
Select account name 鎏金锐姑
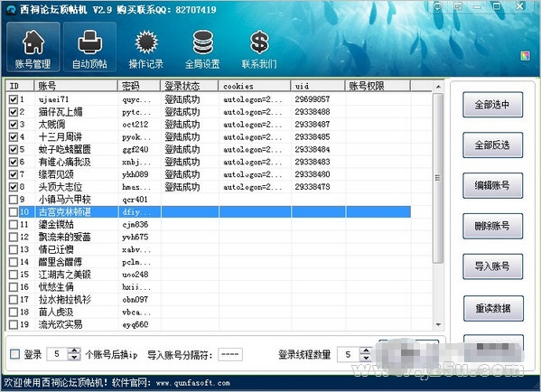tap(56, 224)
